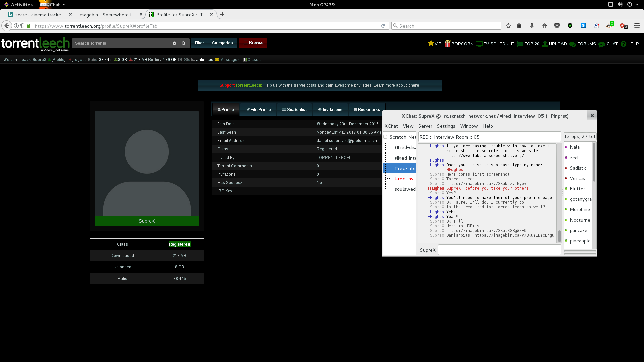The width and height of the screenshot is (644, 362).
Task: Select user Nala in XChat user list
Action: (x=575, y=147)
